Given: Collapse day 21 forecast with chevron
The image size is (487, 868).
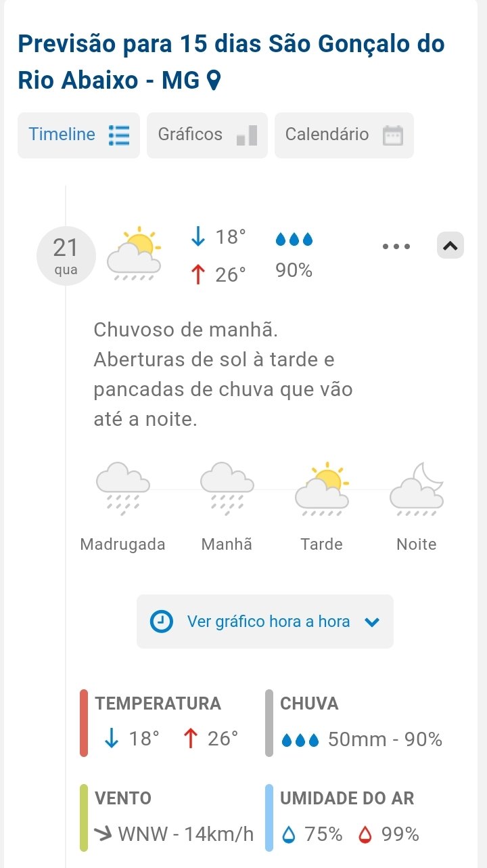Looking at the screenshot, I should coord(450,246).
